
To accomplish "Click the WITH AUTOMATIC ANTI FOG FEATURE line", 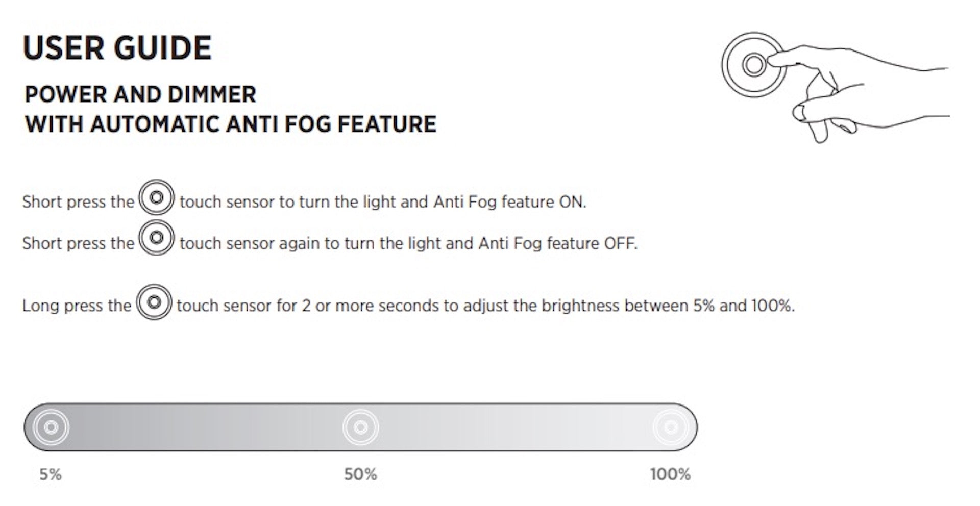I will coord(231,124).
